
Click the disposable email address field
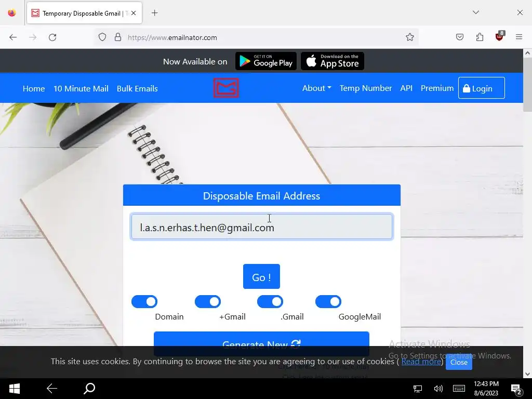pyautogui.click(x=262, y=227)
